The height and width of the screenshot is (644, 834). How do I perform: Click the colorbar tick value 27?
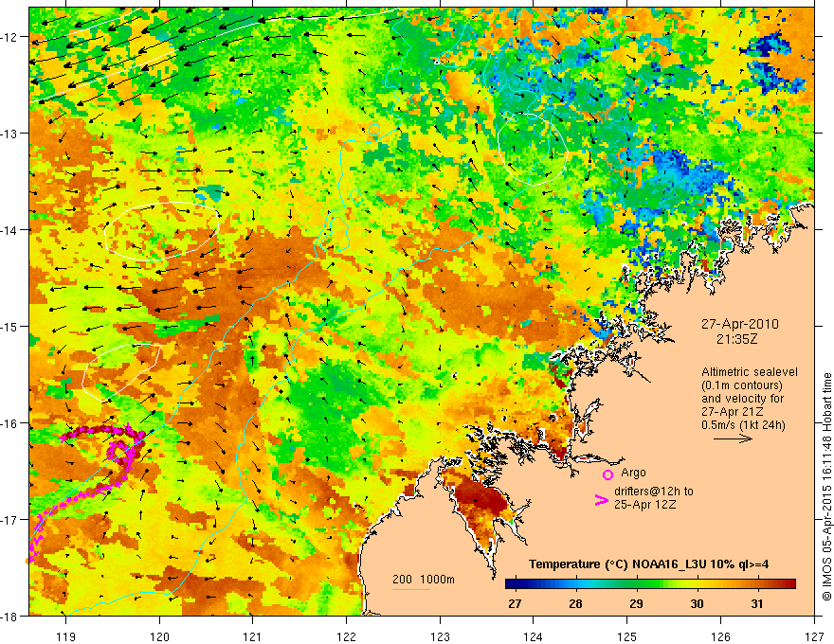(515, 604)
